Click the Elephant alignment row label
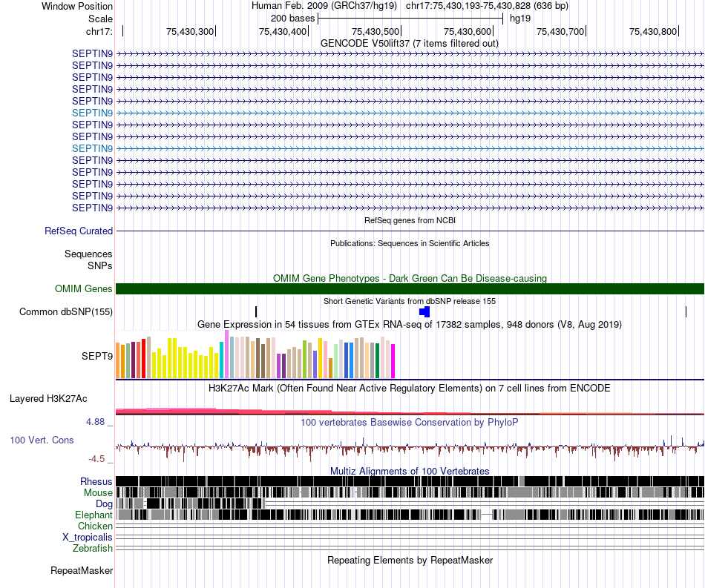 tap(94, 515)
